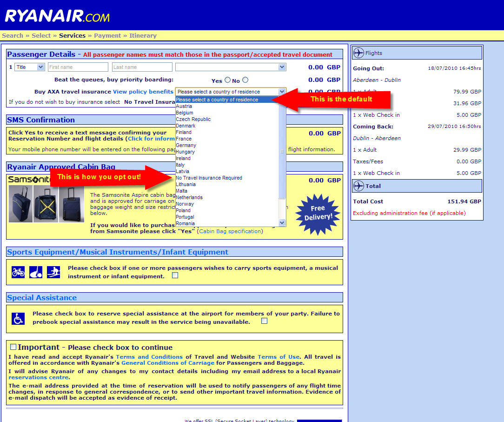Click the golf equipment icon
This screenshot has height=422, width=504.
pyautogui.click(x=36, y=272)
